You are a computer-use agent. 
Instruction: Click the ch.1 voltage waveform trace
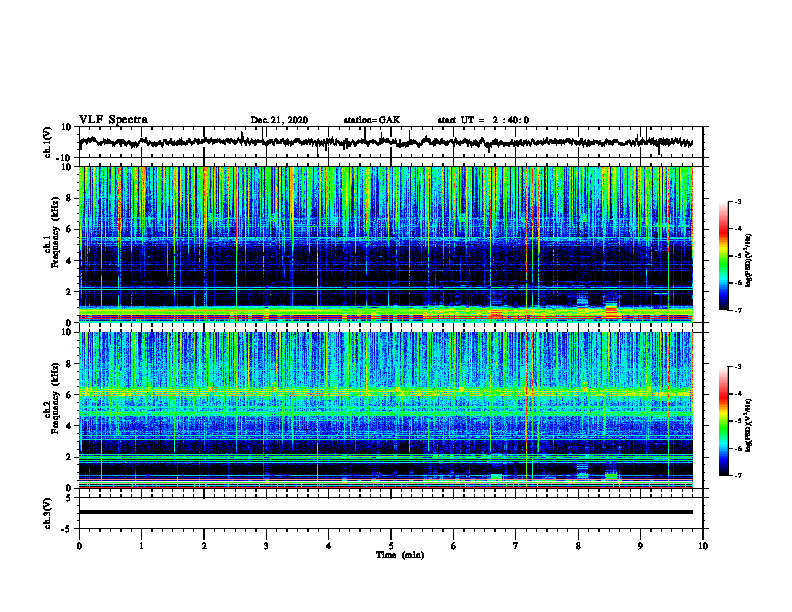pos(385,142)
